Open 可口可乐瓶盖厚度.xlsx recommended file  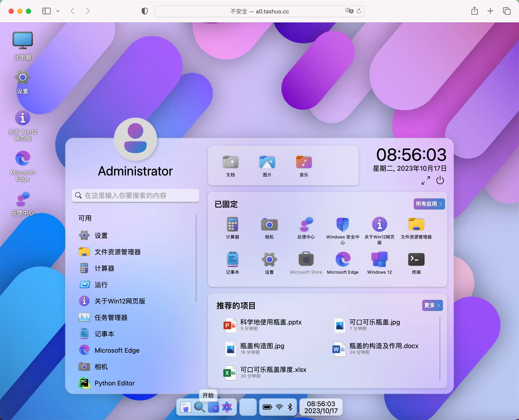(x=265, y=372)
